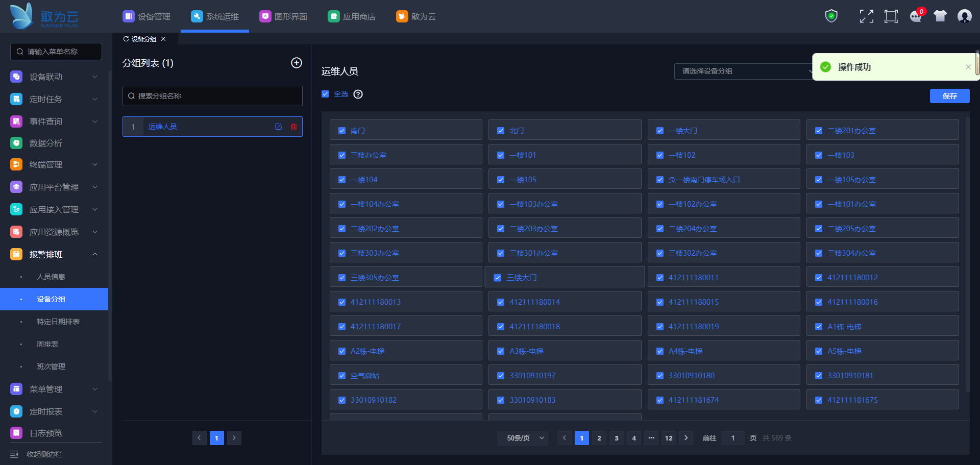The image size is (980, 465).
Task: Toggle the 空气微站 checkbox
Action: tap(342, 376)
